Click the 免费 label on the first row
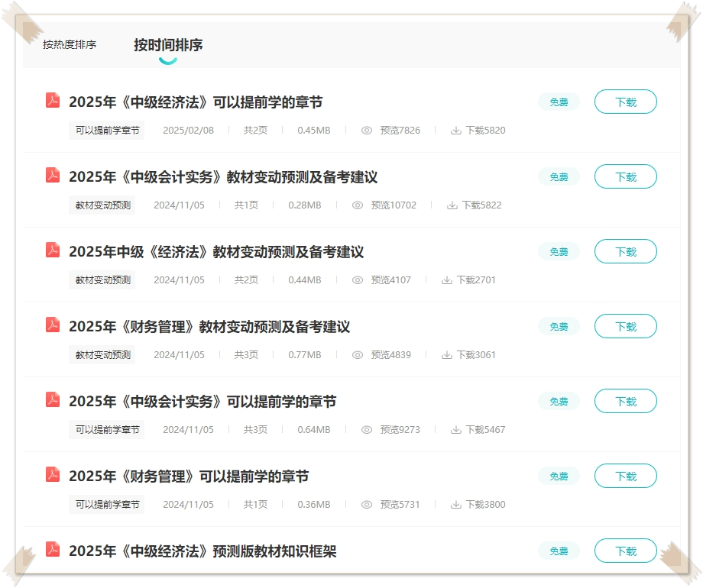 559,101
